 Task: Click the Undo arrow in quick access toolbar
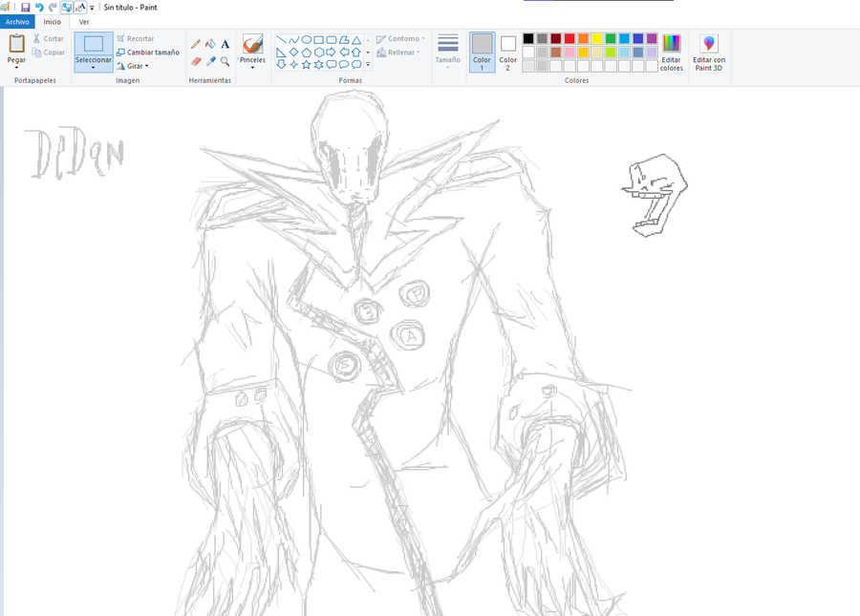coord(39,7)
